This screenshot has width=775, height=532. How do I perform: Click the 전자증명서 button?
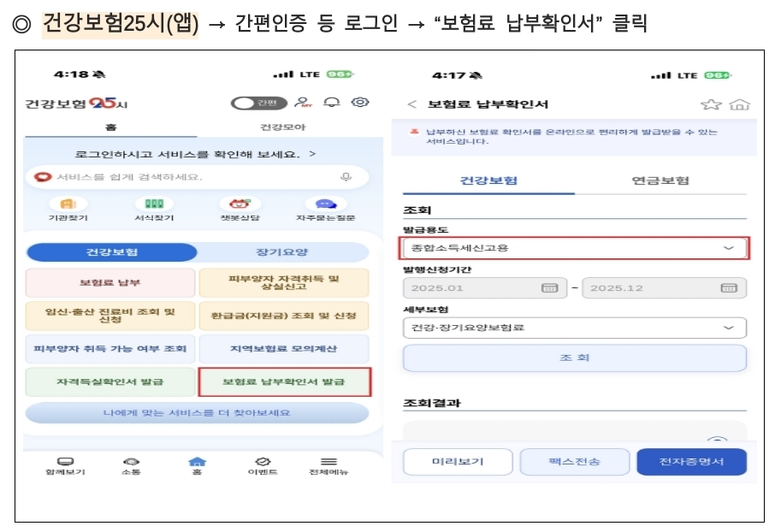click(x=691, y=462)
